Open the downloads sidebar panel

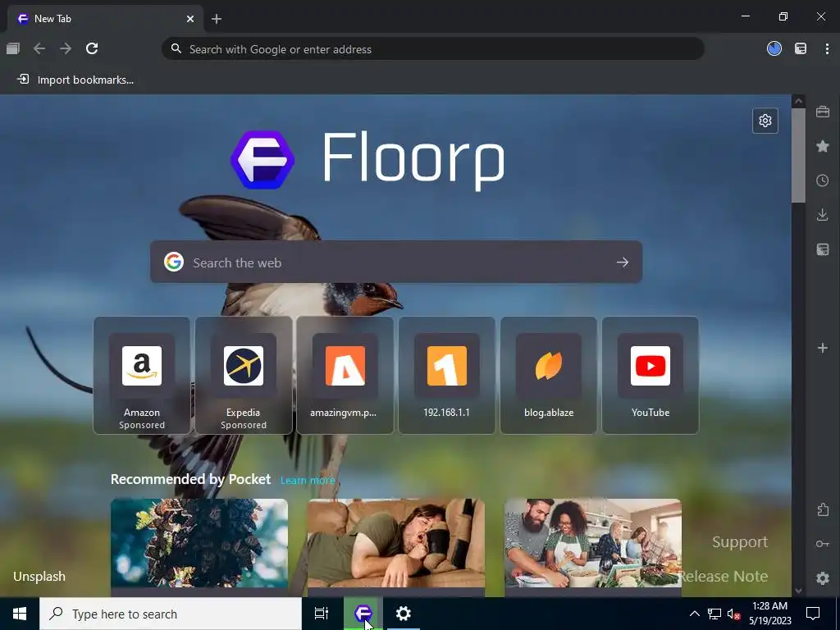pyautogui.click(x=822, y=215)
